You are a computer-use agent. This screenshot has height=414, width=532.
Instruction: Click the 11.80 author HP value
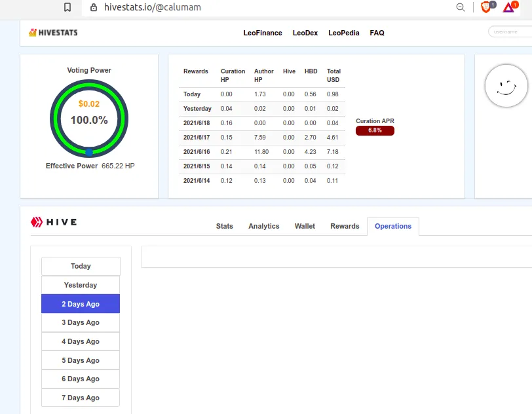(261, 152)
